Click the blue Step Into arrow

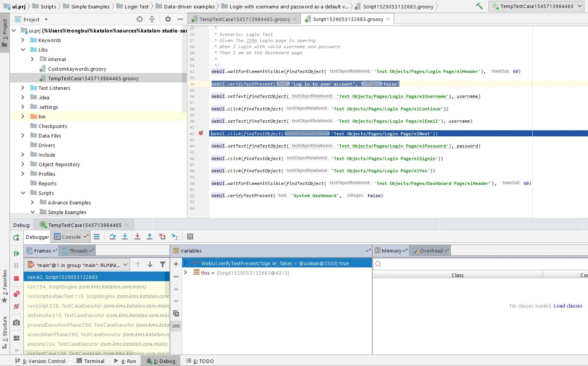pos(125,237)
